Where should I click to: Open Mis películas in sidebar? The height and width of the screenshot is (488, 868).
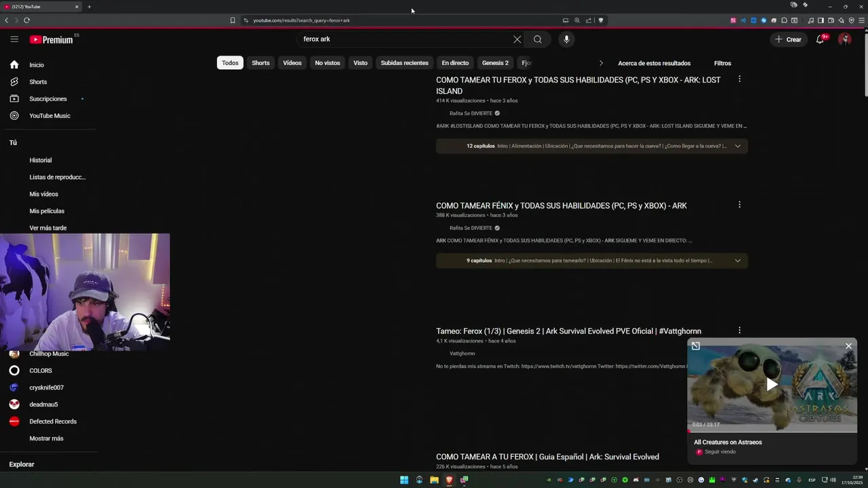click(x=47, y=211)
